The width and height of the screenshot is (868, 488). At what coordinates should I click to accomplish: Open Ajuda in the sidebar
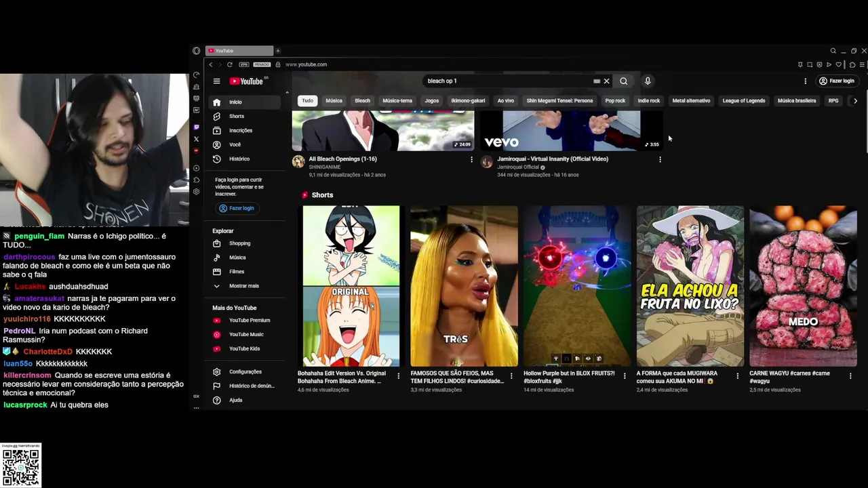pos(245,401)
